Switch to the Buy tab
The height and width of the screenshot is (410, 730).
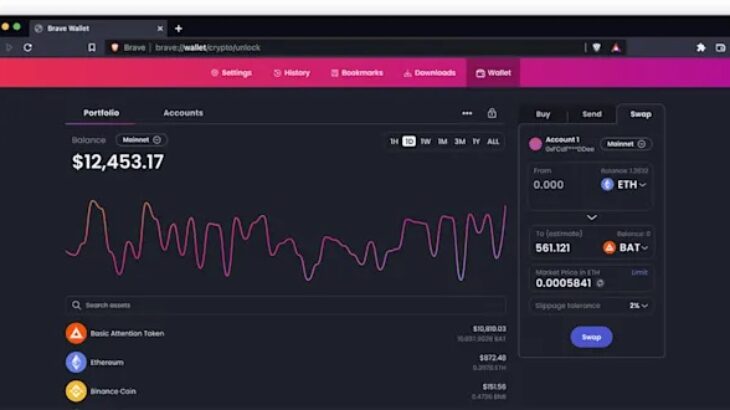click(543, 114)
